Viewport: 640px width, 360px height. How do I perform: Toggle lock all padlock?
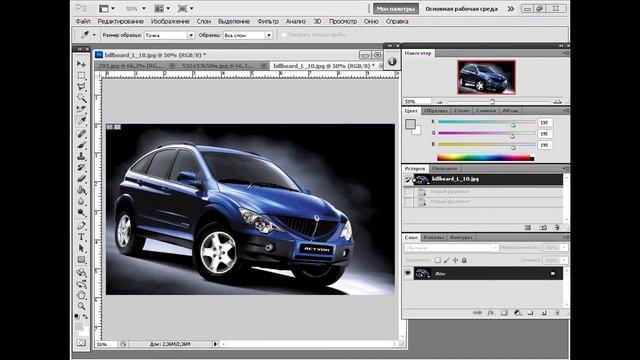tap(464, 260)
